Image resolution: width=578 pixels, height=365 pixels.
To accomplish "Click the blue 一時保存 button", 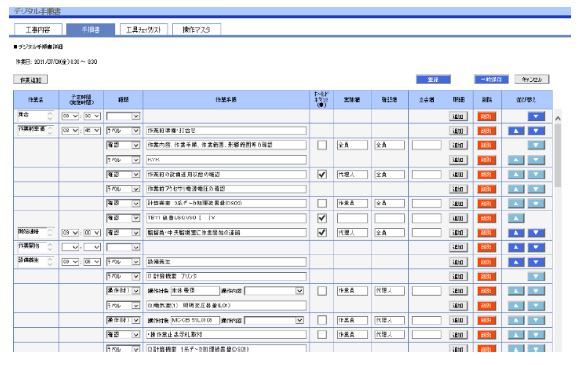I will 491,79.
